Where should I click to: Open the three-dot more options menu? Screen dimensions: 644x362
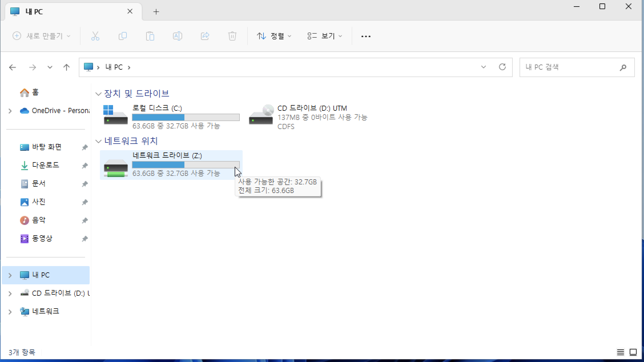click(x=366, y=36)
